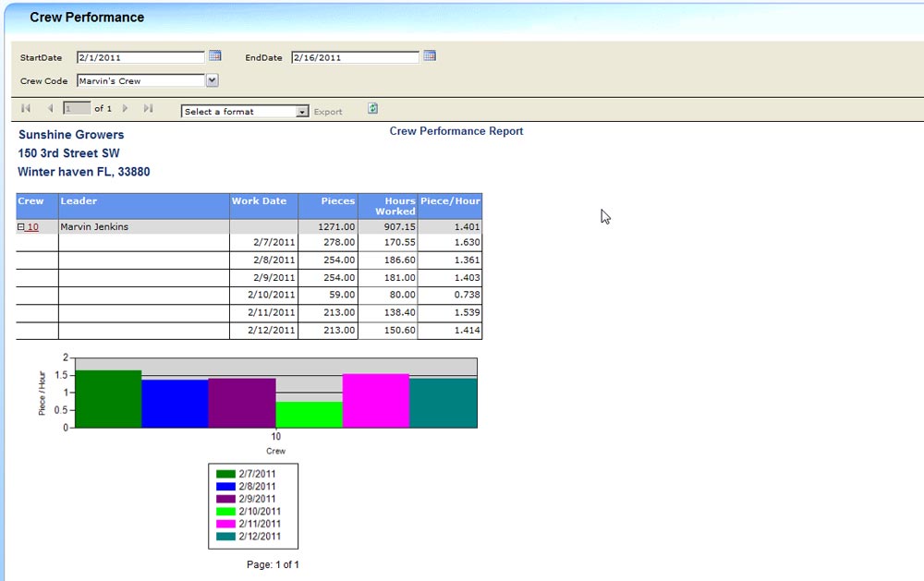Click the bright green 2/10/2011 legend swatch

(x=225, y=512)
